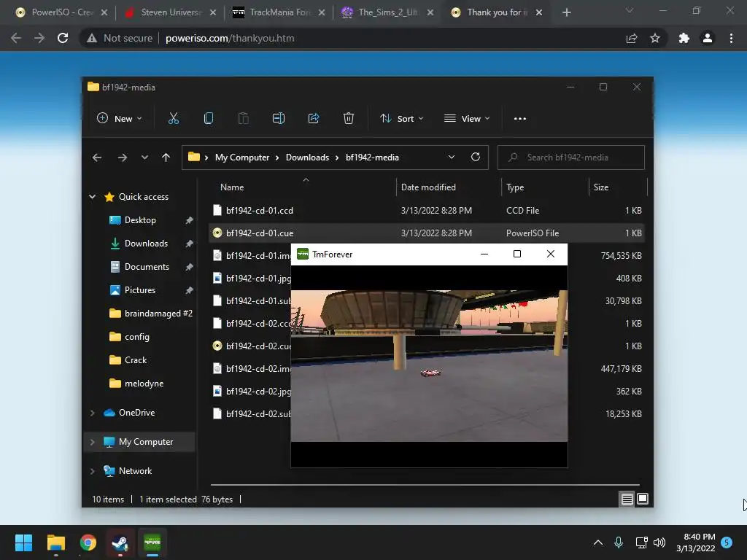747x560 pixels.
Task: Open Chrome extensions puzzle icon
Action: (684, 38)
